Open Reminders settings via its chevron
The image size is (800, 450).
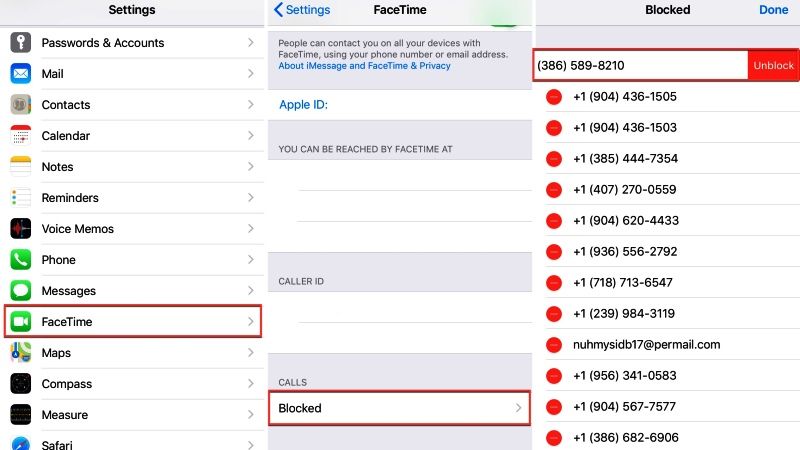pyautogui.click(x=251, y=197)
